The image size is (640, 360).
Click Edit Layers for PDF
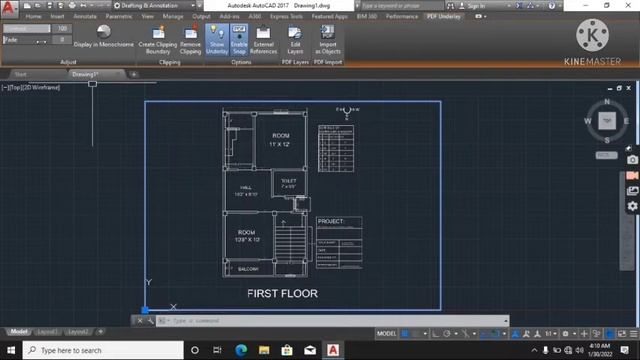pyautogui.click(x=295, y=40)
